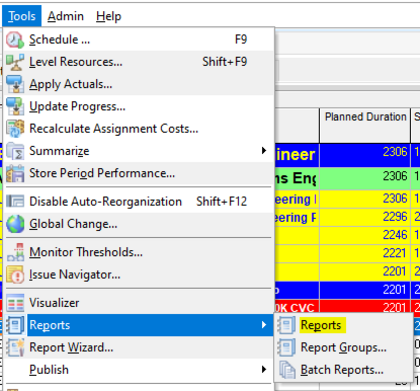420x391 pixels.
Task: Select the 2296 Planned Duration cell
Action: pyautogui.click(x=365, y=217)
